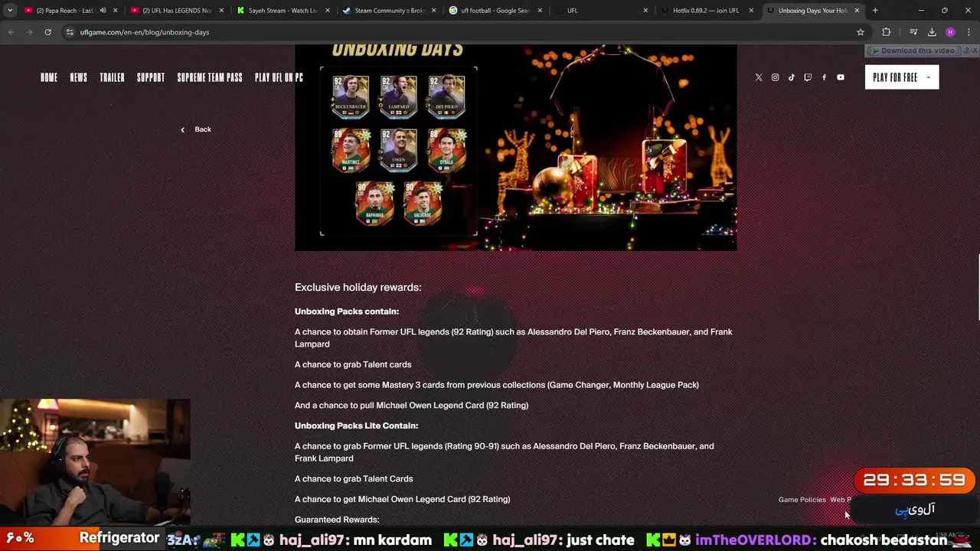This screenshot has height=551, width=980.
Task: Click the Mastery 3 cards text line
Action: tap(497, 385)
